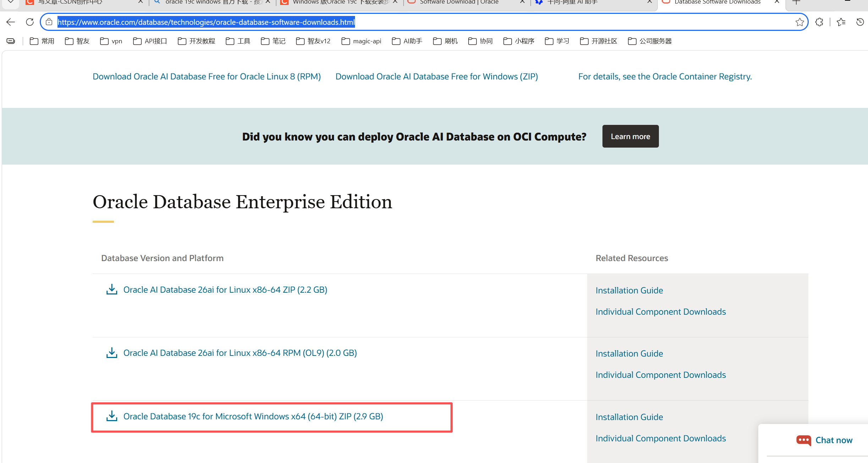Download Oracle AI Database 26ai Linux RPM (OL9)
The width and height of the screenshot is (868, 463).
240,353
